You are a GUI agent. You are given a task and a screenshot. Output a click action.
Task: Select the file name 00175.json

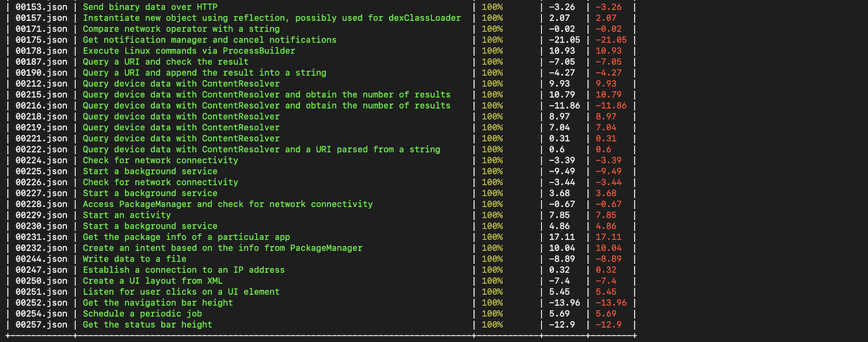coord(41,39)
